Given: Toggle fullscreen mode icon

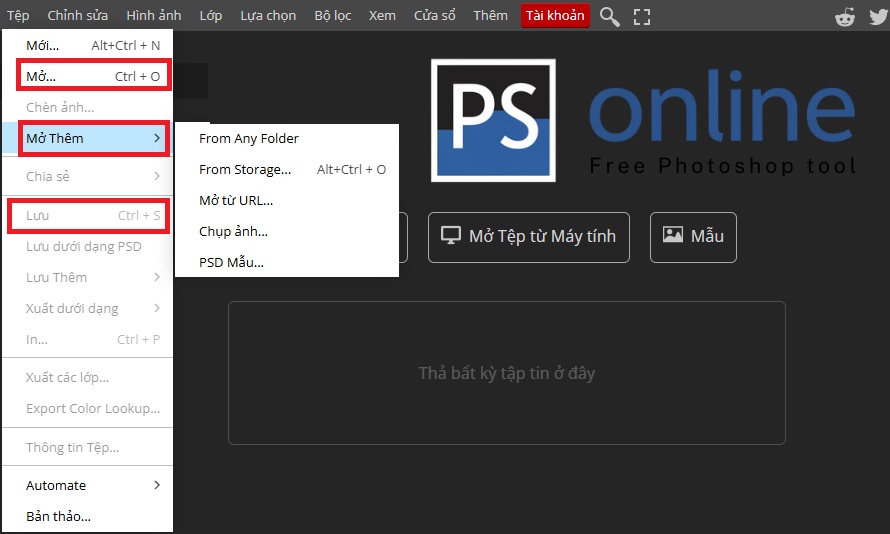Looking at the screenshot, I should click(x=642, y=16).
